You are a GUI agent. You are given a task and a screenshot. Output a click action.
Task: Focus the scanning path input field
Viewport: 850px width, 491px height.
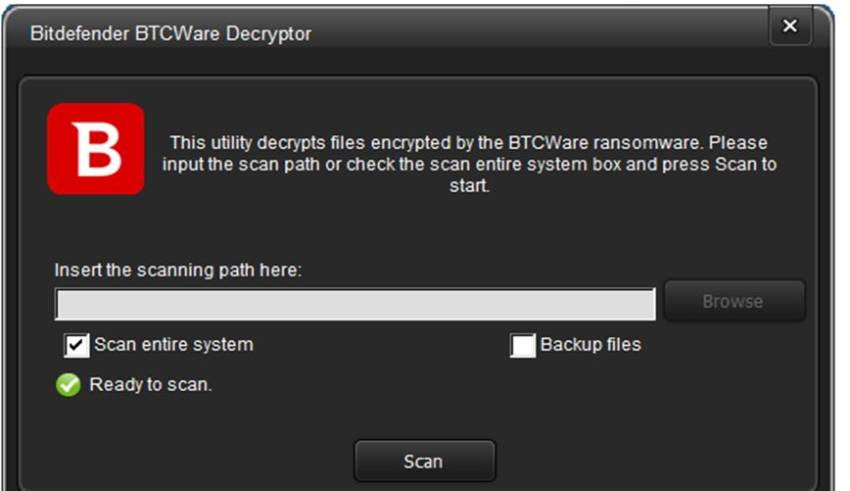(x=355, y=304)
